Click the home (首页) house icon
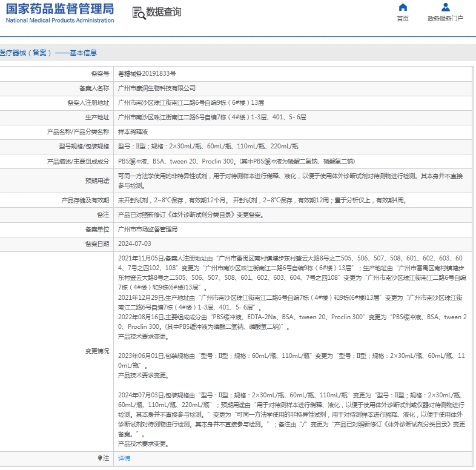Screen dimensions: 476x470 coord(403,7)
